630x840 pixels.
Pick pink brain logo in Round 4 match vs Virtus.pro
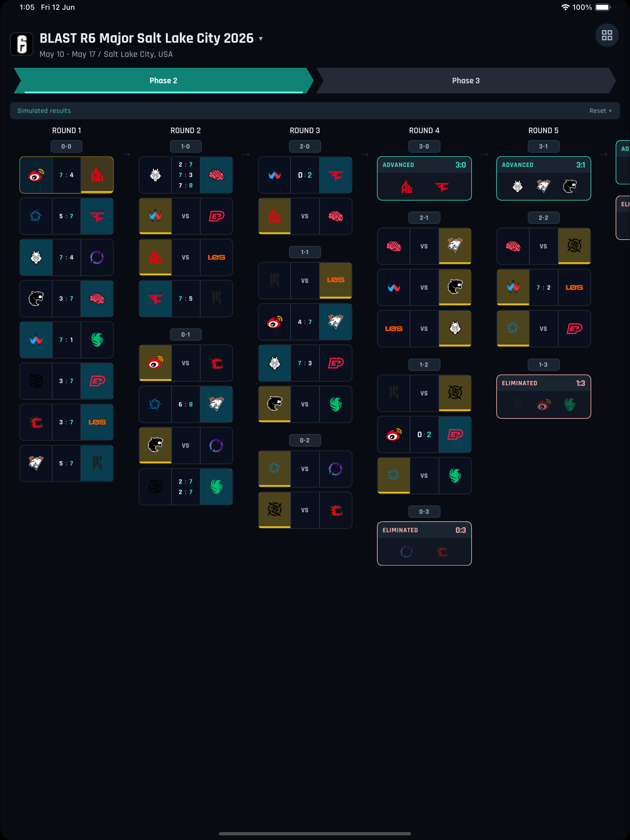[x=394, y=246]
